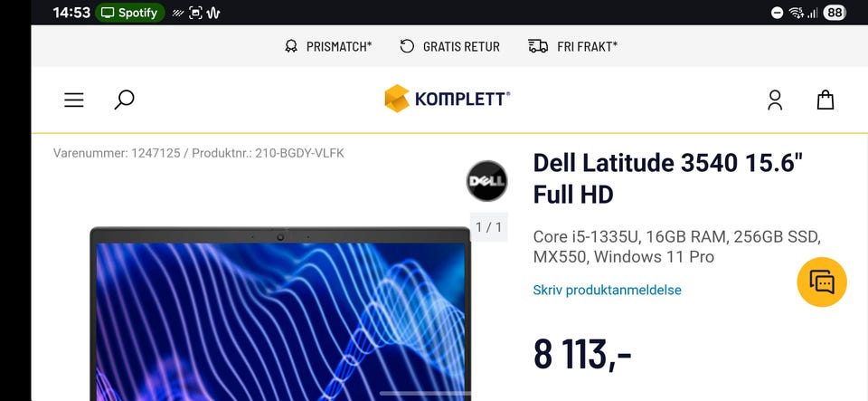Open the yellow live chat bubble
The width and height of the screenshot is (868, 401).
click(x=822, y=282)
